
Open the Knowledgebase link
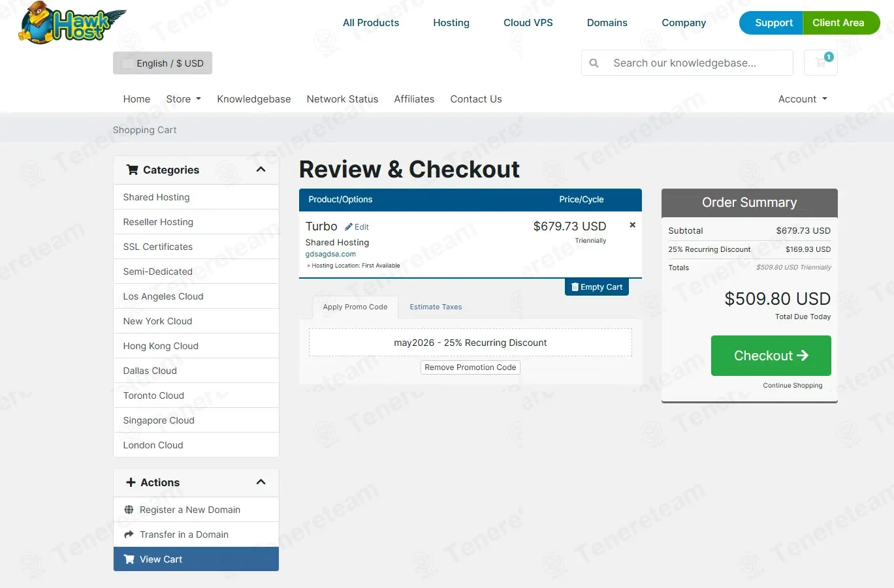[x=254, y=99]
